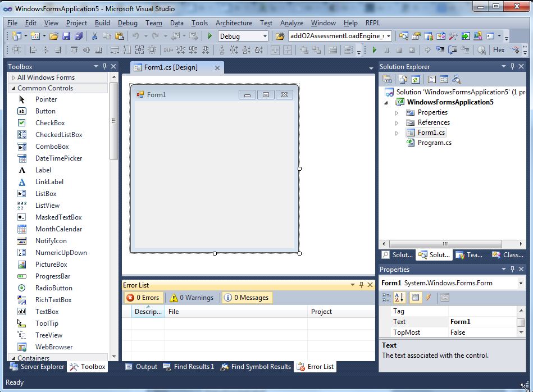Toggle the 0 Warnings filter
The image size is (533, 392).
(192, 298)
